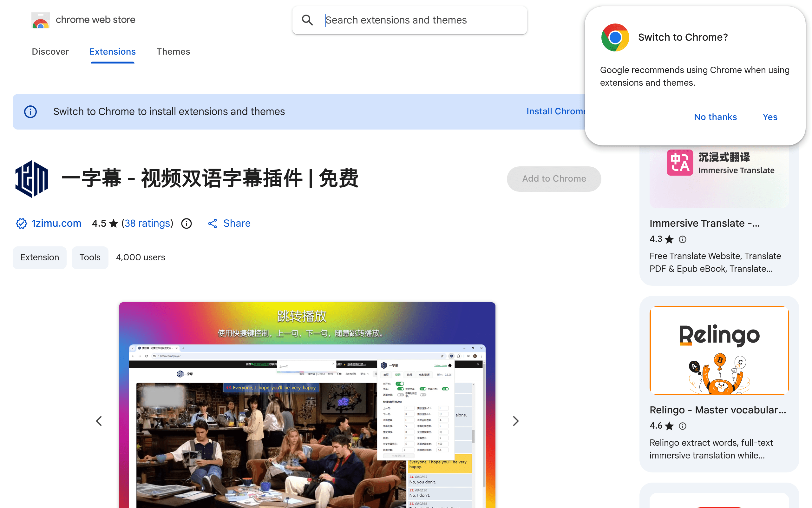Click the star icon beside 4.3
The image size is (812, 508).
(669, 239)
